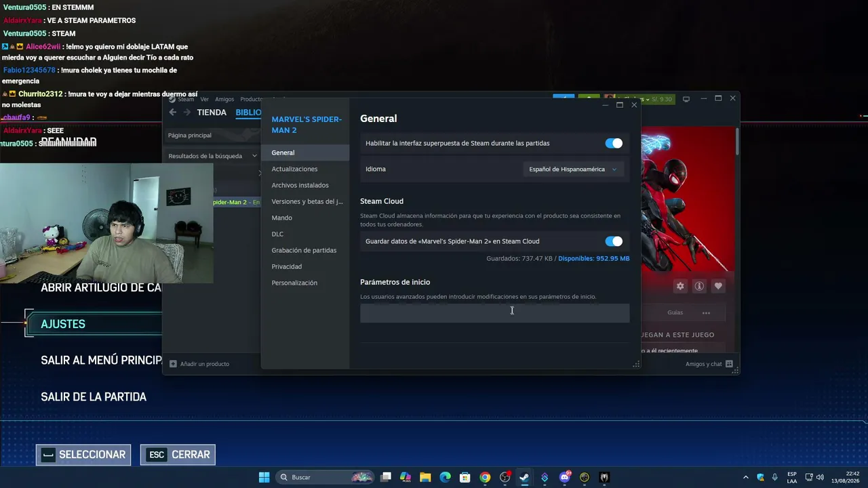Click the Steam library page scrollbar
Screen dimensions: 868x488
736,142
